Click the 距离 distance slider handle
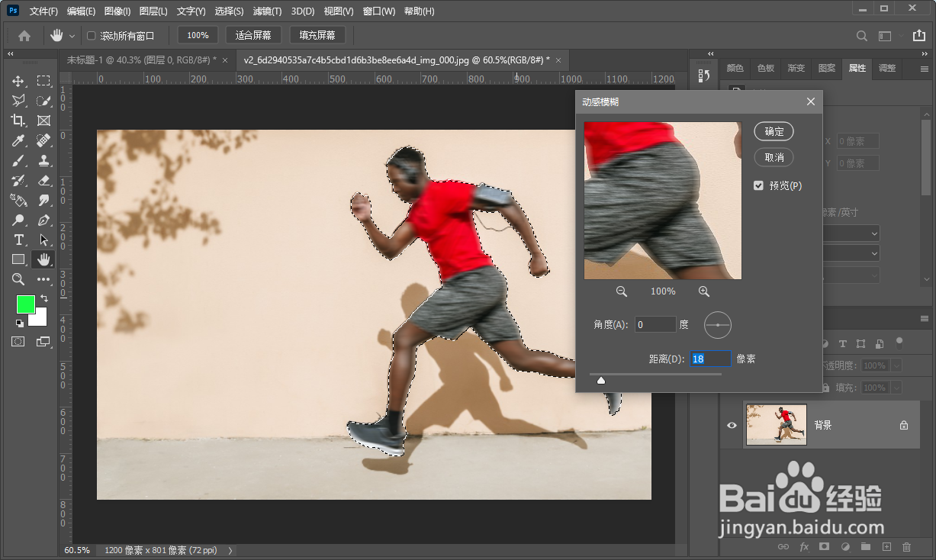This screenshot has height=560, width=936. point(601,379)
